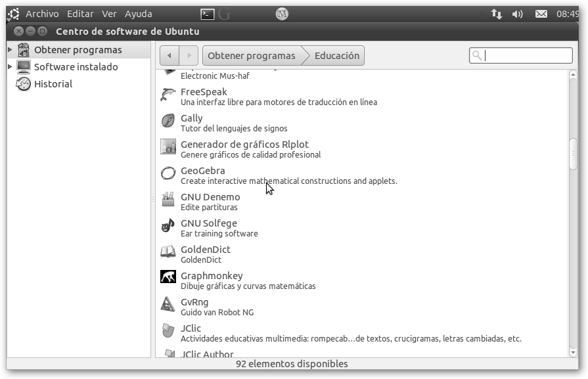Select the GNU Denemo icon
The height and width of the screenshot is (379, 588).
point(168,200)
